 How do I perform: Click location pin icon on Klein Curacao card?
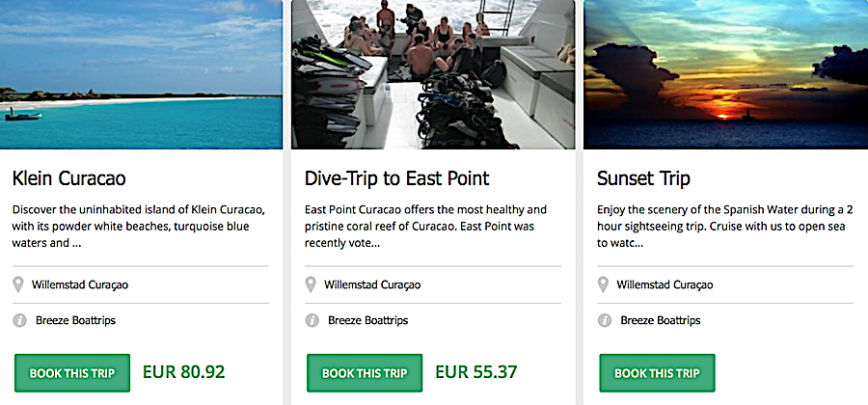19,284
